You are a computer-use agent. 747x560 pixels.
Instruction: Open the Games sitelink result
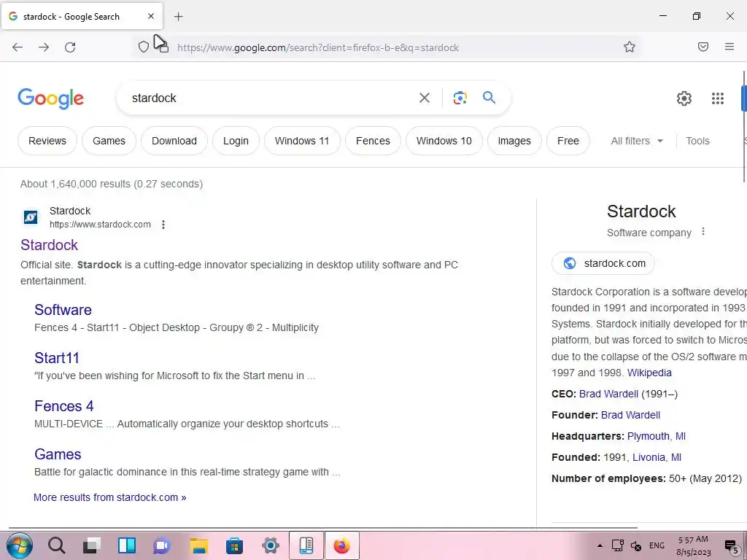click(58, 454)
